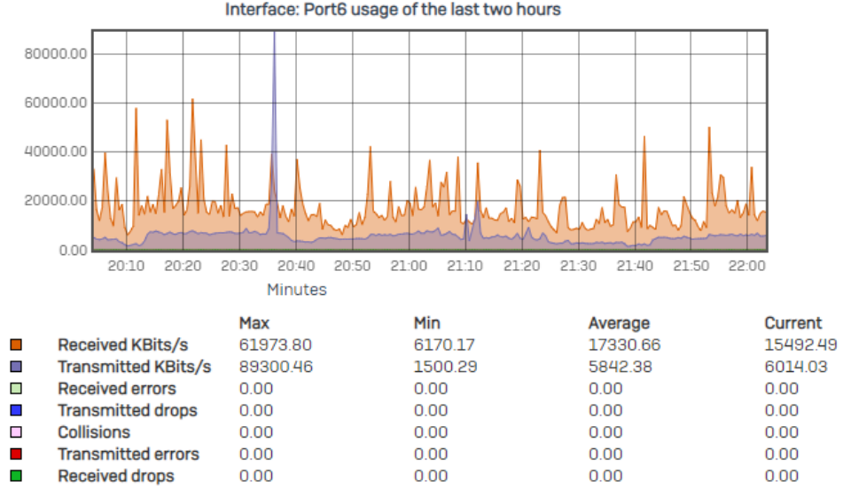Click the tall purple spike near 20:36
The height and width of the screenshot is (504, 843).
(x=274, y=107)
